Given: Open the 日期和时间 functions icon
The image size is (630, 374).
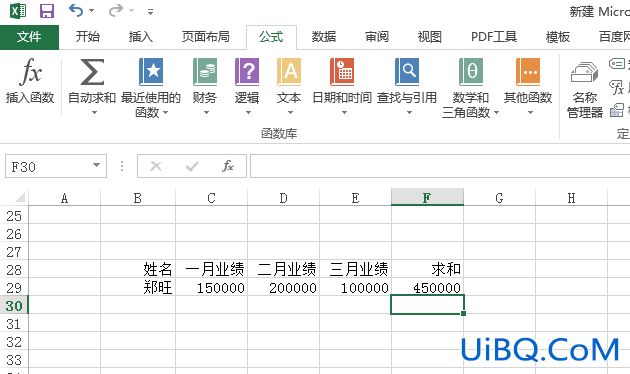Looking at the screenshot, I should pyautogui.click(x=342, y=72).
